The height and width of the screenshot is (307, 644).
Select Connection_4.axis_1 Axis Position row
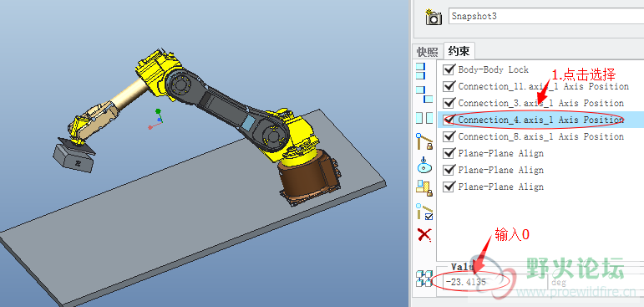tap(540, 120)
